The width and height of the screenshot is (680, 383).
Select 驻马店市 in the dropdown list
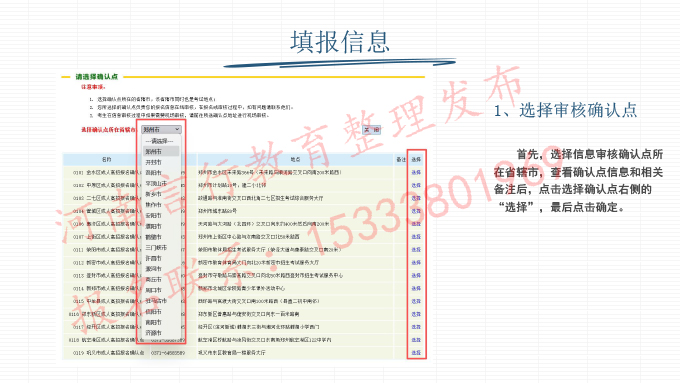[156, 301]
